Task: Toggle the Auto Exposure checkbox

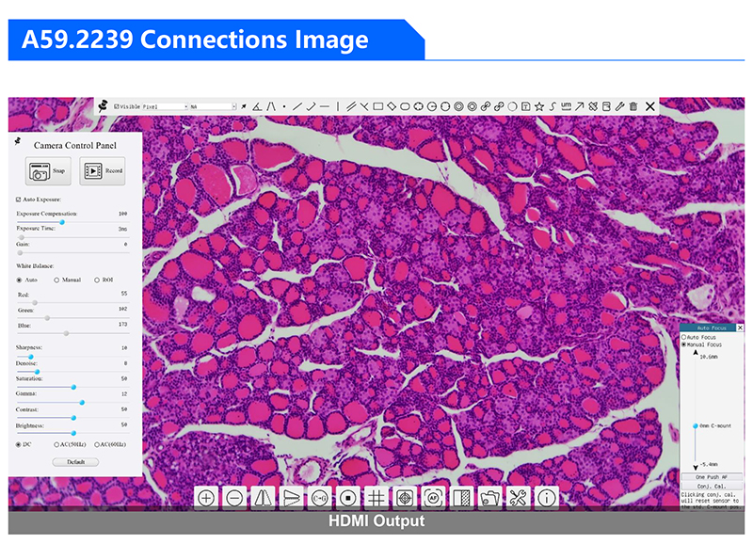Action: point(19,200)
